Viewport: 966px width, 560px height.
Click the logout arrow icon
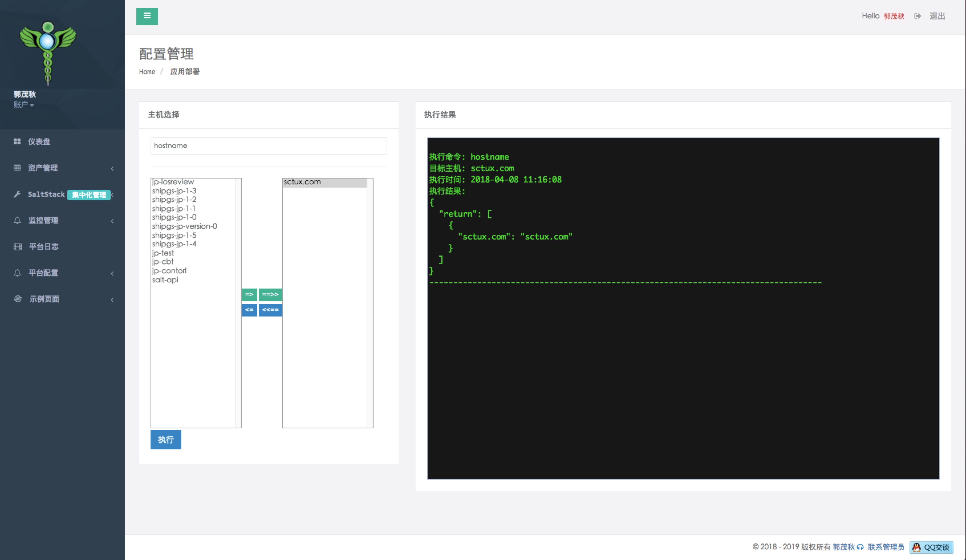pyautogui.click(x=917, y=16)
